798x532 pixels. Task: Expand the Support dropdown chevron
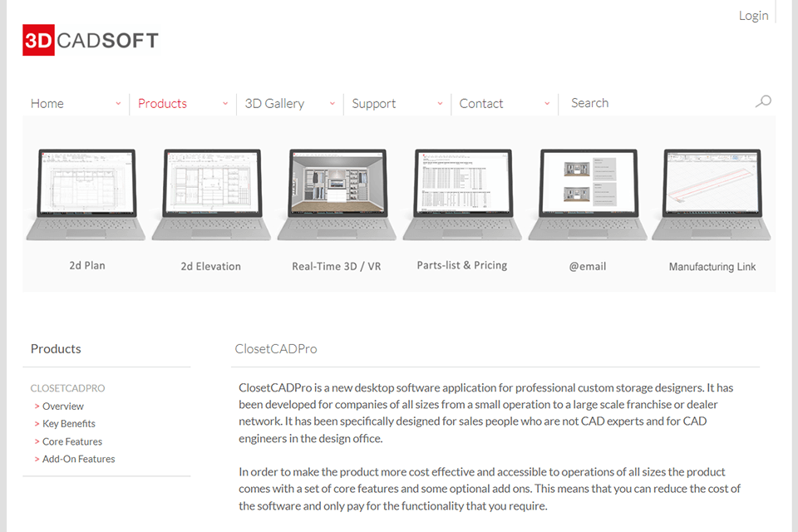(x=440, y=103)
